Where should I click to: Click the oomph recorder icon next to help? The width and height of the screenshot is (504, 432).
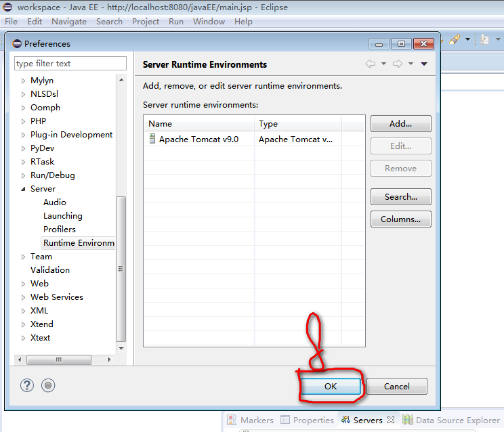pos(48,385)
